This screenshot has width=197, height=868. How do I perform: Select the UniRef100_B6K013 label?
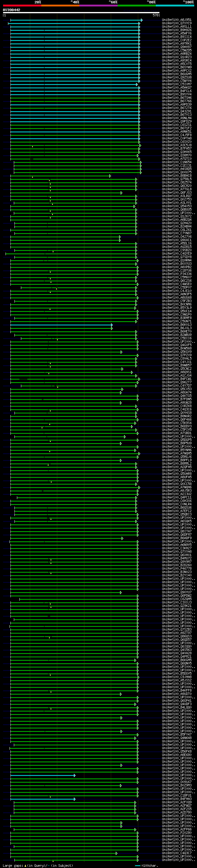(x=177, y=325)
